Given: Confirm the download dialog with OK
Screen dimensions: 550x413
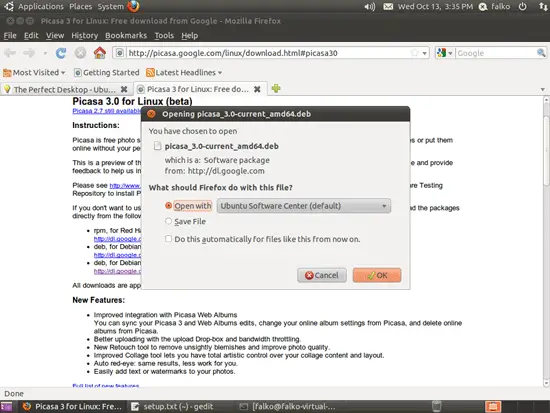Looking at the screenshot, I should pos(377,275).
